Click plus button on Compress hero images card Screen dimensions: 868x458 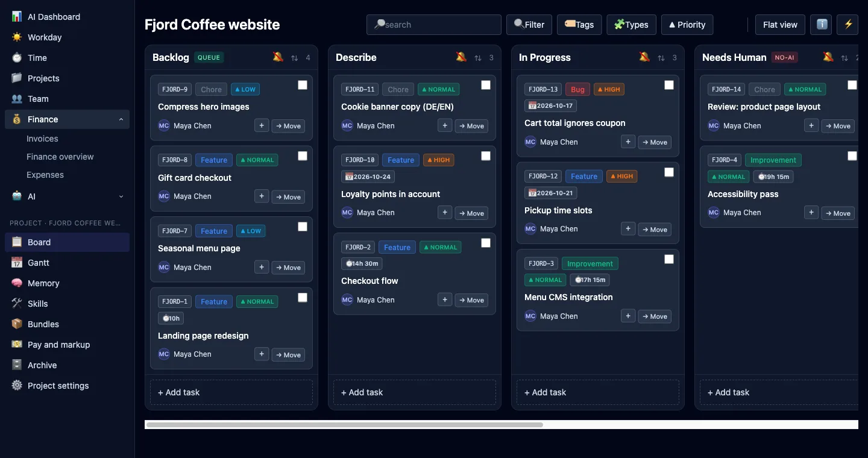[262, 125]
